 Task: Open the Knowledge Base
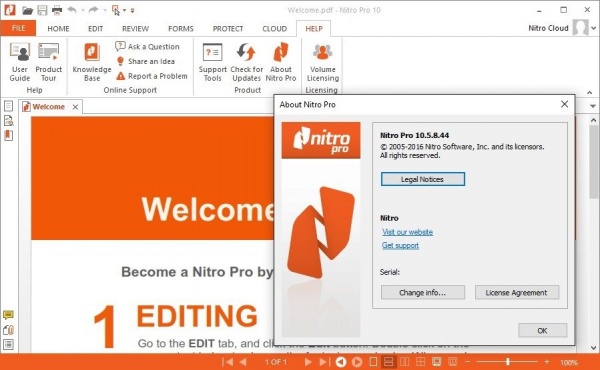tap(92, 62)
